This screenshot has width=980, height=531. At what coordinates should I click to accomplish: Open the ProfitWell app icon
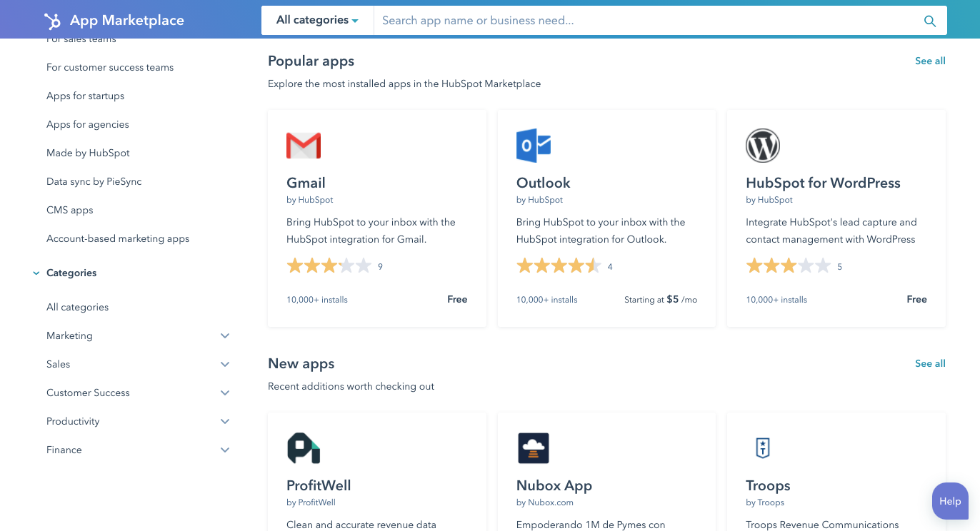point(304,448)
